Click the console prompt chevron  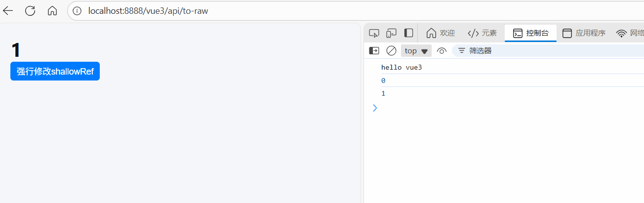click(x=374, y=108)
